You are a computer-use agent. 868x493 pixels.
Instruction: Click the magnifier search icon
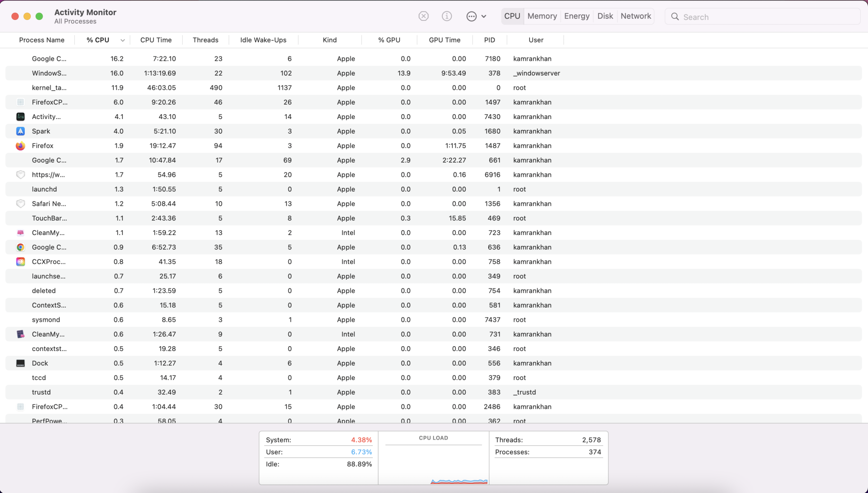(x=675, y=17)
